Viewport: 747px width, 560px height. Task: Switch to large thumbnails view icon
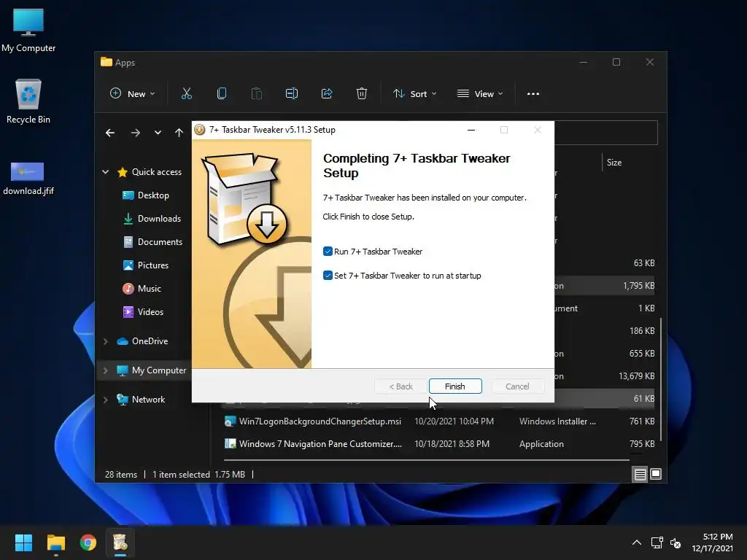[656, 474]
